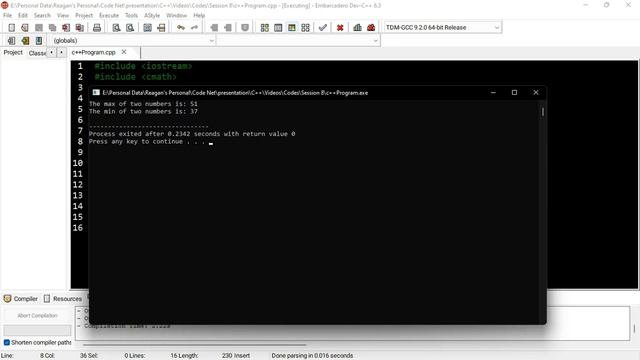This screenshot has height=360, width=640.
Task: Click the Syntax Check checkmark icon
Action: pos(322,28)
